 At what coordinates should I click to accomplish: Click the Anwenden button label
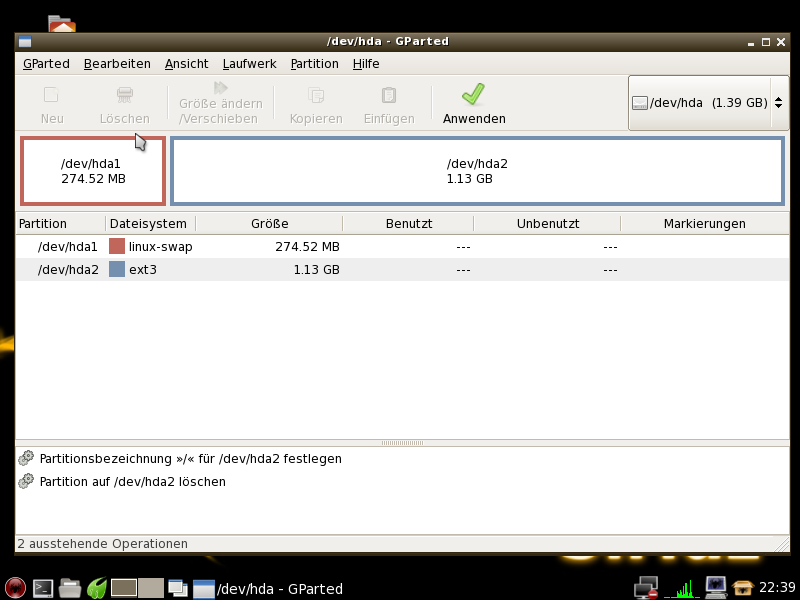coord(474,118)
